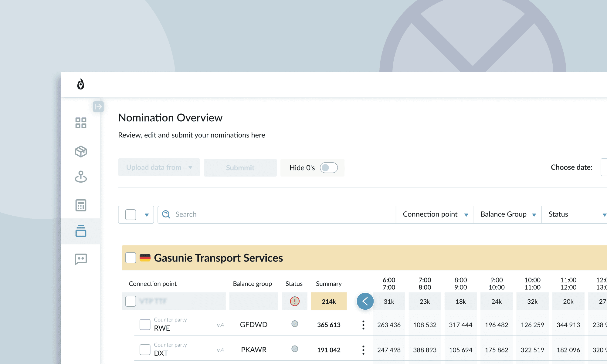Toggle the Hide 0's switch
Screen dimensions: 607x364
pyautogui.click(x=329, y=168)
